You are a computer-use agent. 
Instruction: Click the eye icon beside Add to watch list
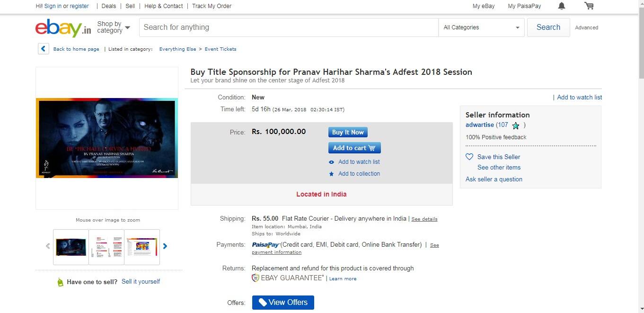(x=331, y=162)
